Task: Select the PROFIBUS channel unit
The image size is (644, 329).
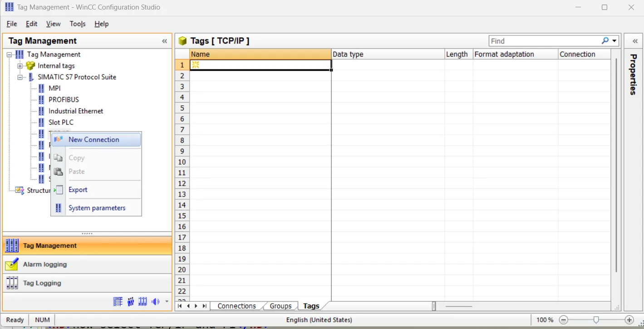Action: 64,99
